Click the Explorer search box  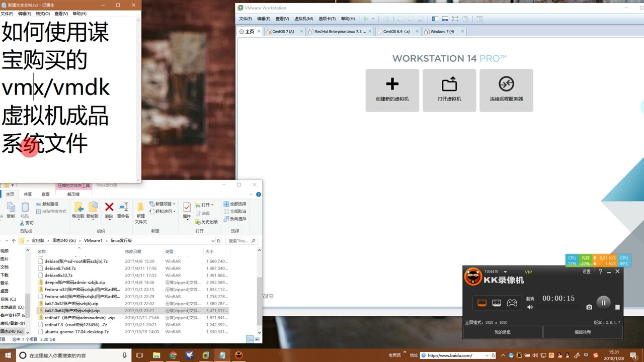243,241
